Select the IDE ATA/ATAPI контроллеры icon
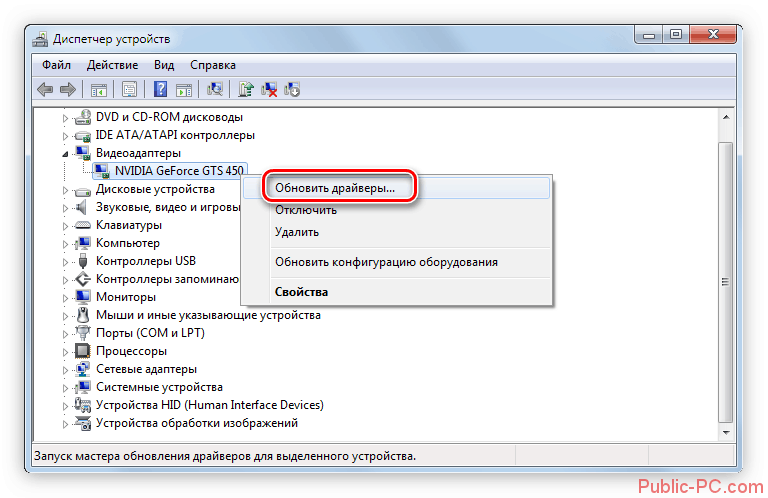 coord(83,135)
